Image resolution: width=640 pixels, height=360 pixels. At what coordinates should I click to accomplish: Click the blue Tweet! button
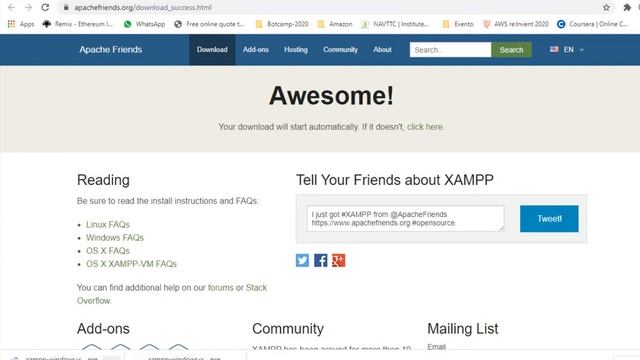(549, 219)
